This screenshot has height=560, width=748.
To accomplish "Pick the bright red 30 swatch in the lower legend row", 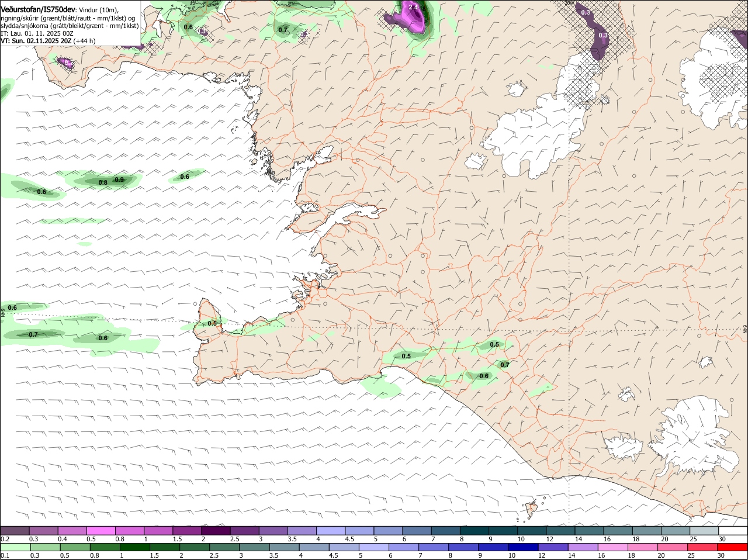I will pyautogui.click(x=733, y=547).
